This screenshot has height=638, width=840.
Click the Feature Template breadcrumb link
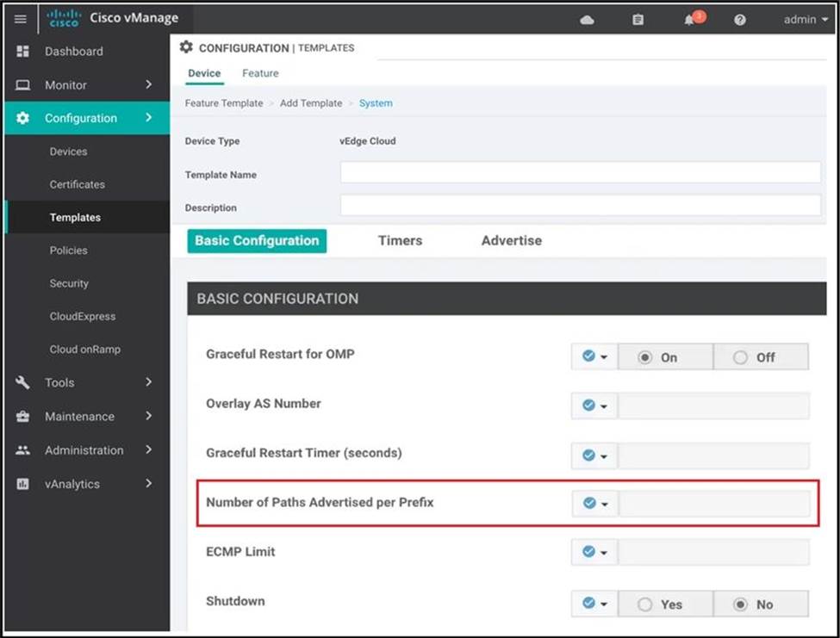[x=224, y=103]
